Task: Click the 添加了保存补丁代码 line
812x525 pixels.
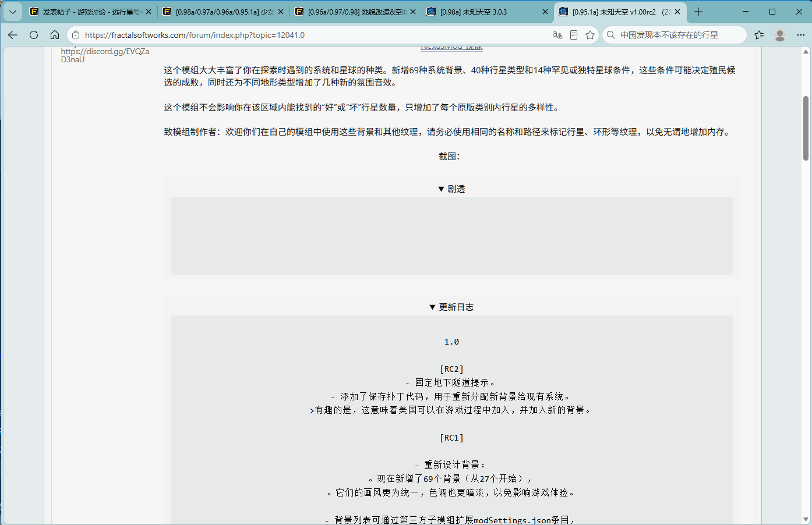Action: [451, 396]
